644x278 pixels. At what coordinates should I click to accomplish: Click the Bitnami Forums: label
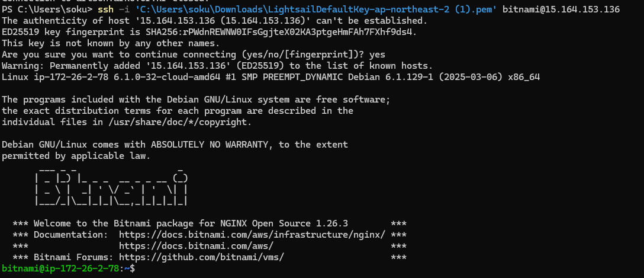coord(74,257)
